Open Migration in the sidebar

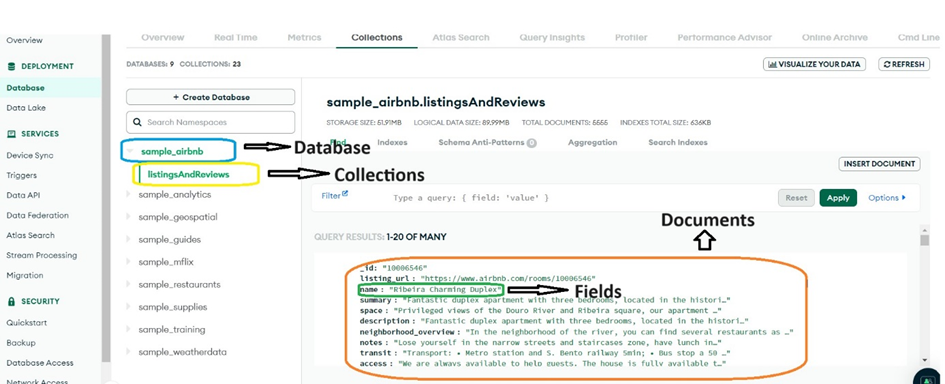coord(25,275)
